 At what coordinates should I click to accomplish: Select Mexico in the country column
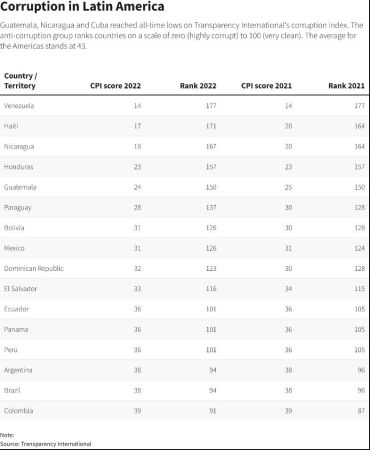pyautogui.click(x=14, y=248)
